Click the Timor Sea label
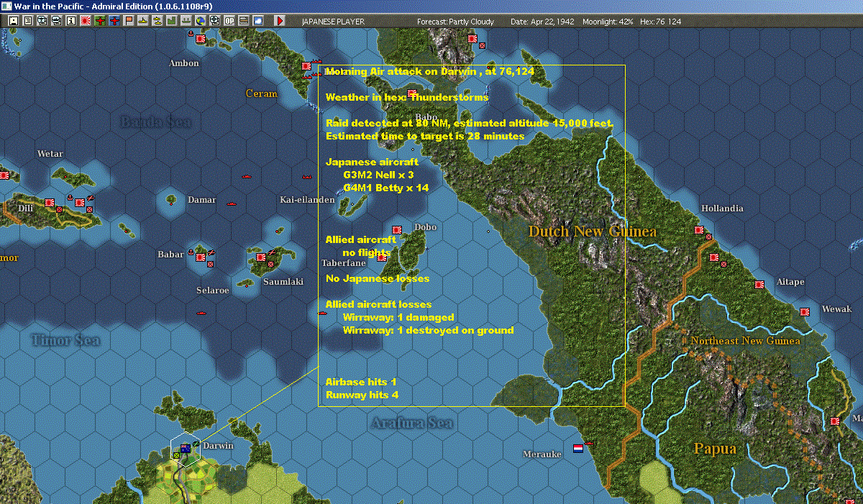This screenshot has height=504, width=863. (65, 340)
